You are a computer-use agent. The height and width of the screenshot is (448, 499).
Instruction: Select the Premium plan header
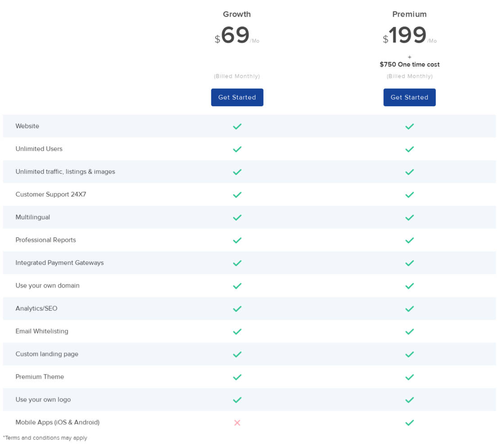point(409,14)
